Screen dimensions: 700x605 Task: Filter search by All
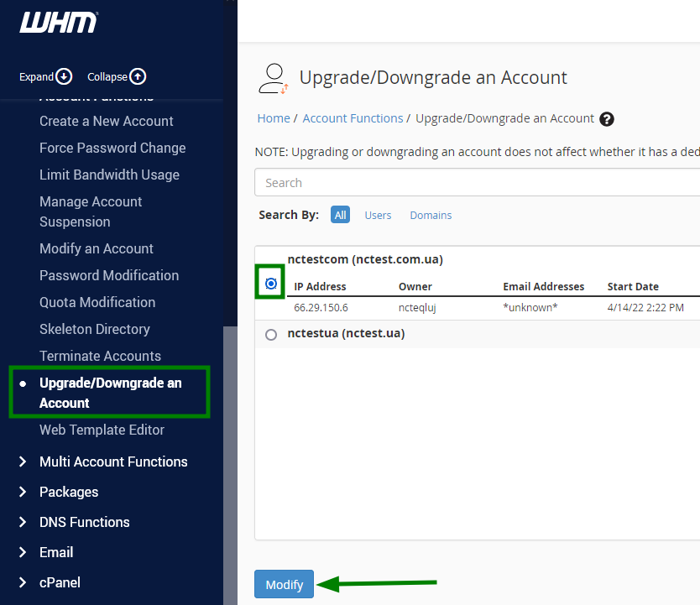point(340,215)
